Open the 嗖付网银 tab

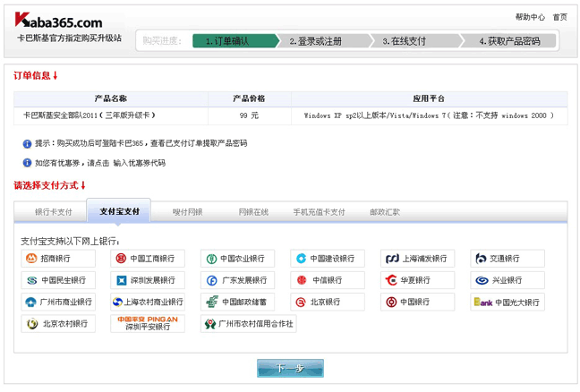(188, 212)
